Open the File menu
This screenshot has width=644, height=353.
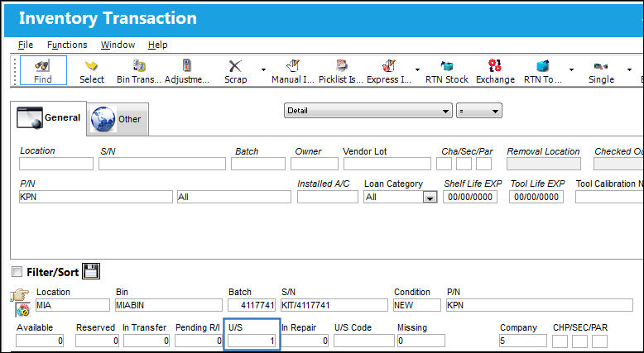pos(26,45)
